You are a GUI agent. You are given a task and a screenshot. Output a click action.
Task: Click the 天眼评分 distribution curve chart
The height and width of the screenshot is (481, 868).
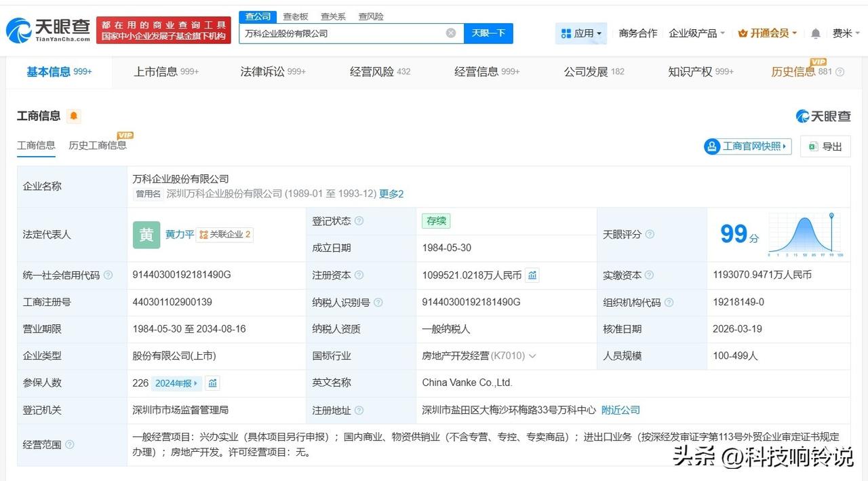click(x=805, y=235)
